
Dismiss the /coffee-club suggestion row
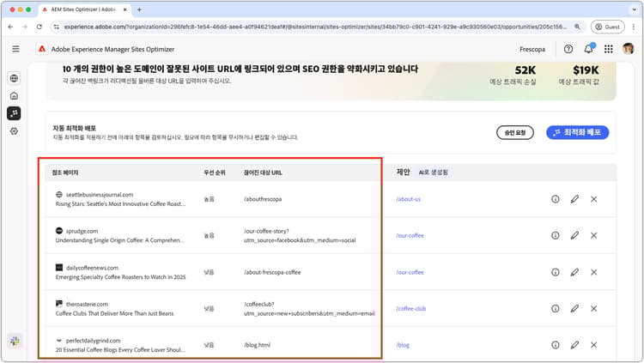coord(594,308)
